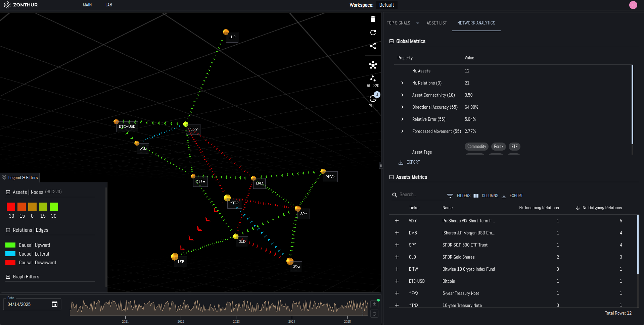Open Assets Metrics FILTERS
This screenshot has width=644, height=325.
pos(459,196)
